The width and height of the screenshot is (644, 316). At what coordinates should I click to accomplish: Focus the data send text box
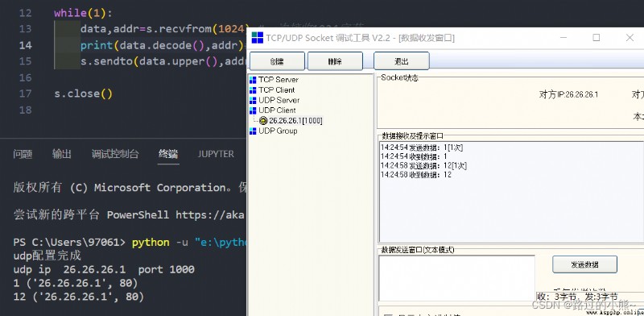[456, 278]
